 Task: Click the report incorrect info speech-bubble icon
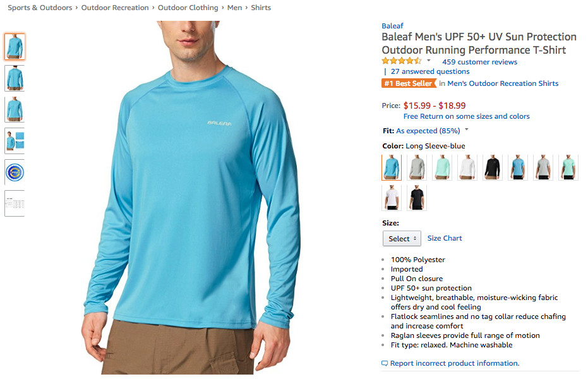[385, 364]
